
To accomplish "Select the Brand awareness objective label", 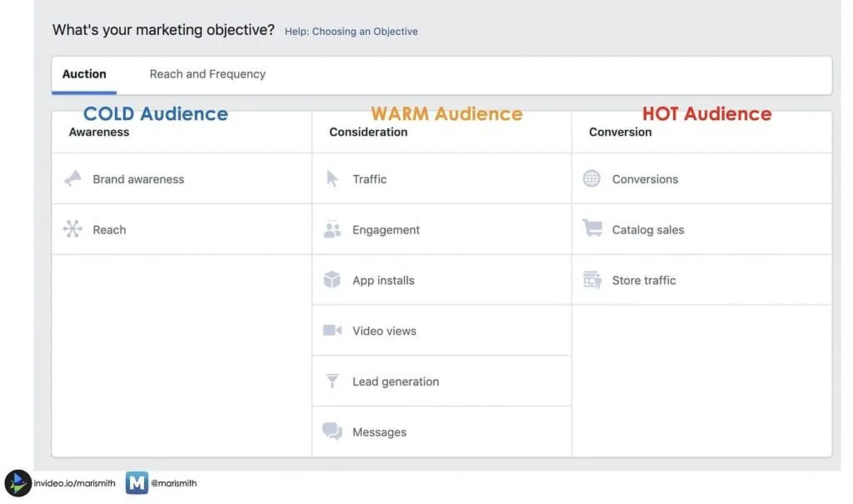I will coord(138,179).
